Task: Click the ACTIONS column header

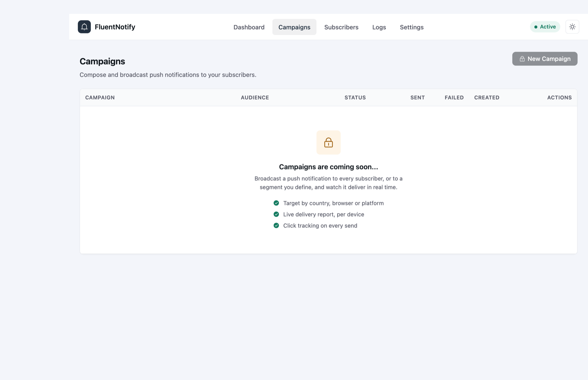Action: coord(559,98)
